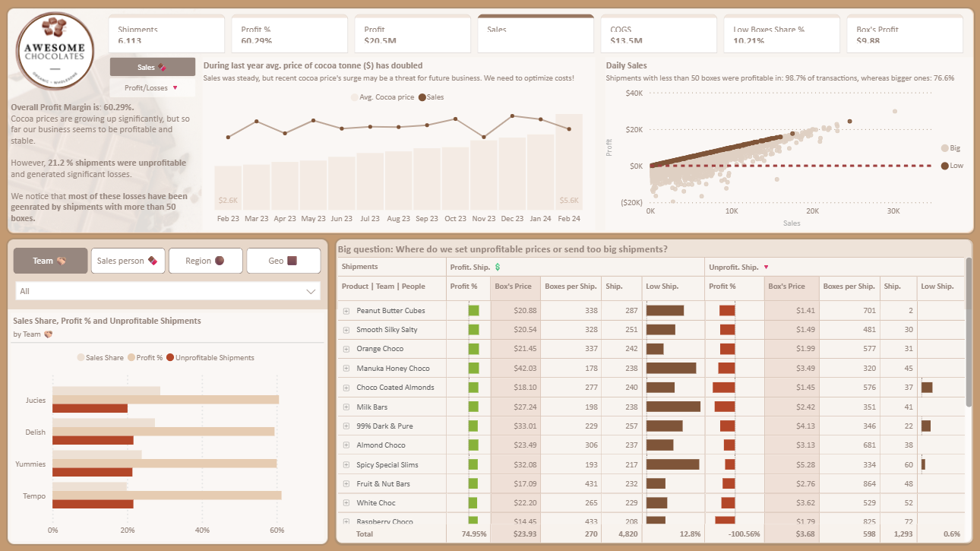980x551 pixels.
Task: Click the Big legend marker in scatter
Action: point(944,148)
